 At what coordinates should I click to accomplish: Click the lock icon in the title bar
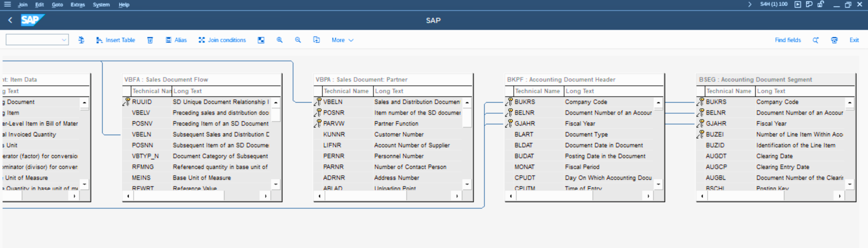(820, 4)
